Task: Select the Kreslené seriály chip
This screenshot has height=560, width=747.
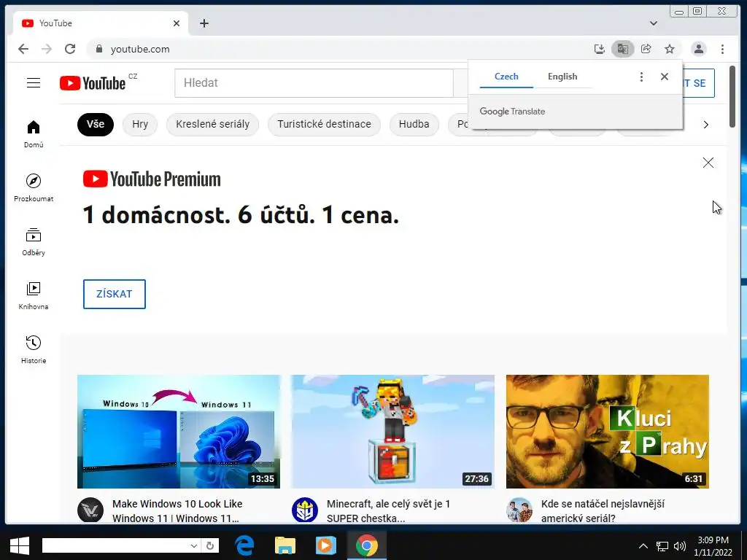Action: [x=212, y=124]
